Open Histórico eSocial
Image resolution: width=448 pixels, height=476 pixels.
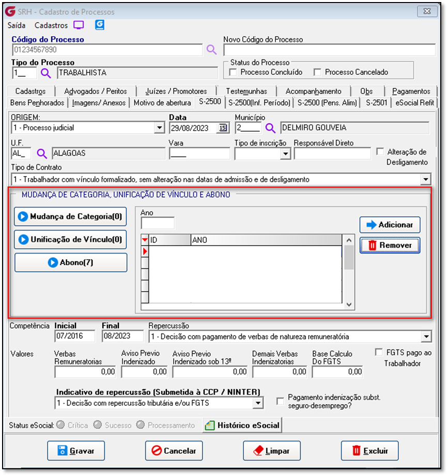pos(242,425)
